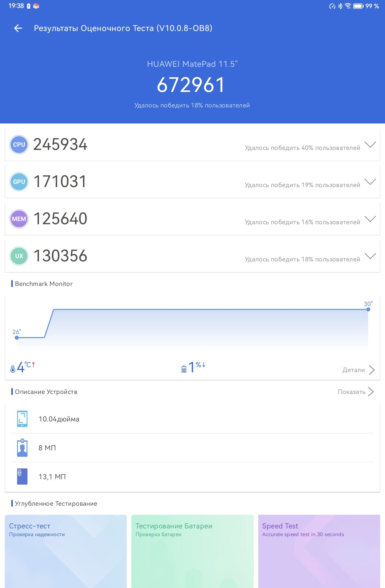The width and height of the screenshot is (385, 588).
Task: Select the 26° start point on graph
Action: click(17, 338)
